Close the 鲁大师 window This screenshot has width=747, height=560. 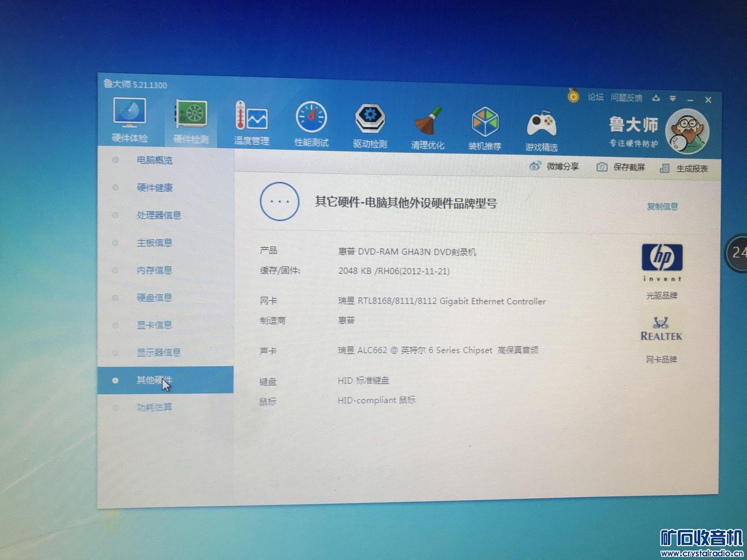tap(708, 100)
